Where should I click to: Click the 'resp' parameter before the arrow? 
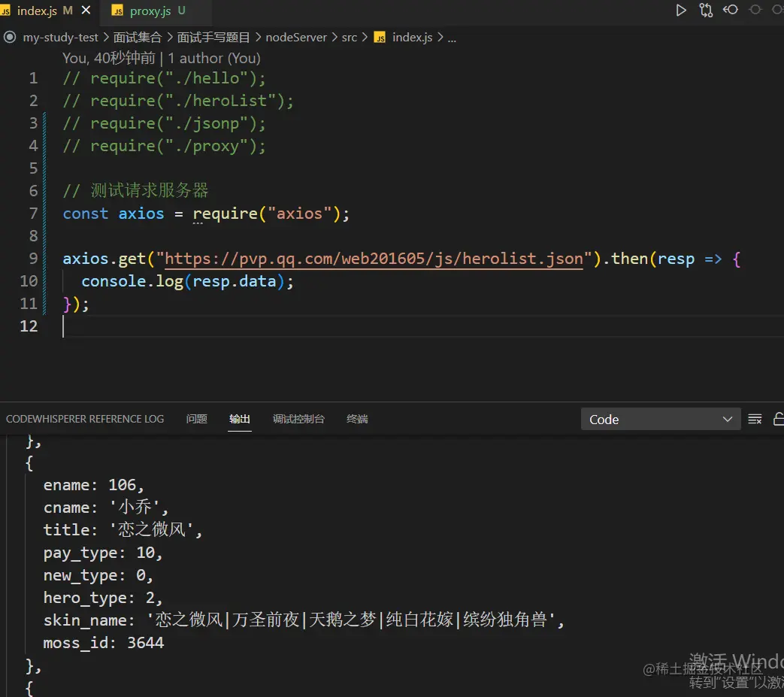pos(676,259)
